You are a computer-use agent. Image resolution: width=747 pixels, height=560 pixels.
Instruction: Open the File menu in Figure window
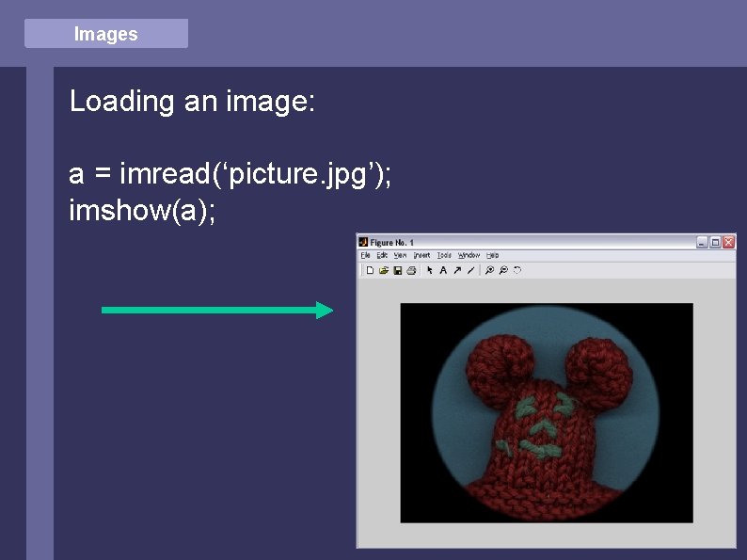tap(365, 255)
